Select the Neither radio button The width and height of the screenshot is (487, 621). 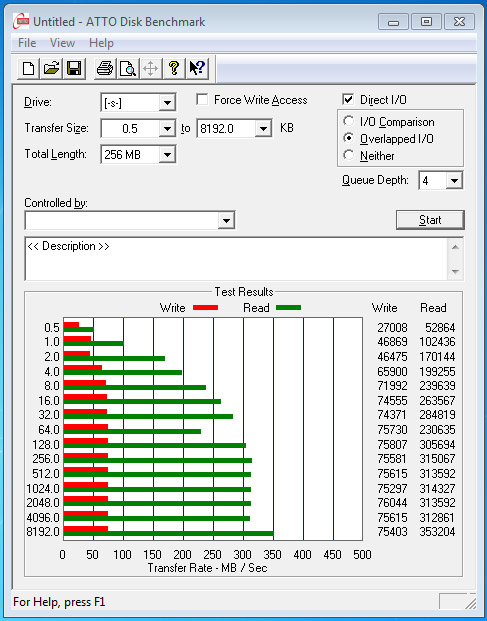tap(349, 155)
